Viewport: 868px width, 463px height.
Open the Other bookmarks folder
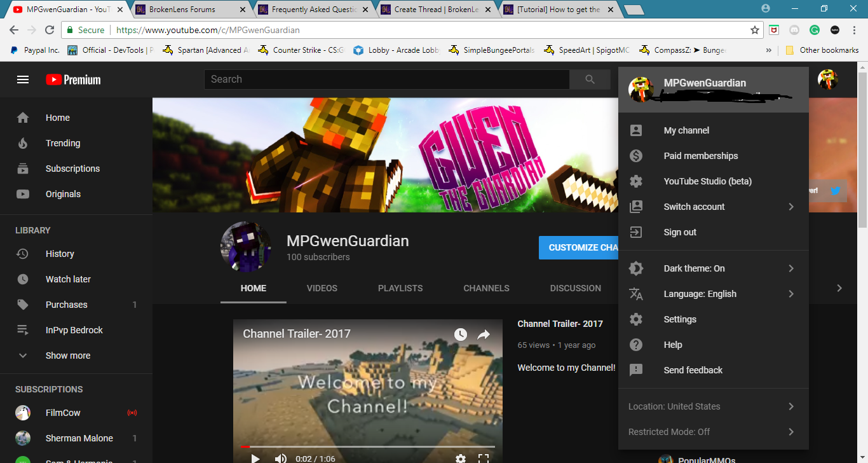coord(822,50)
